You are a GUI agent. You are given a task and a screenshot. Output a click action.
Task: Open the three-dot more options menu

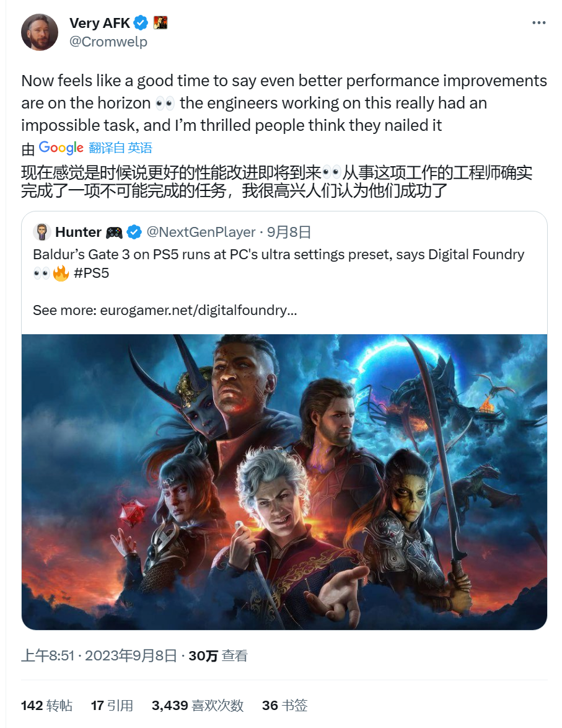pyautogui.click(x=538, y=23)
